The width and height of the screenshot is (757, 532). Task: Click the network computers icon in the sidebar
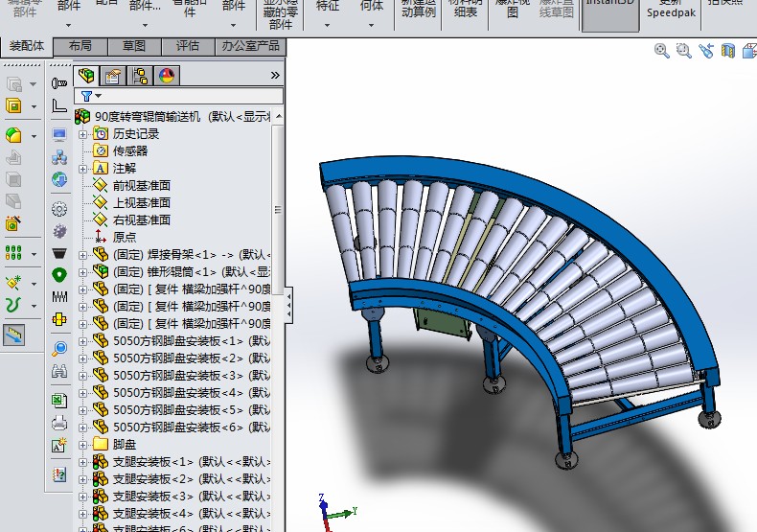tap(59, 157)
